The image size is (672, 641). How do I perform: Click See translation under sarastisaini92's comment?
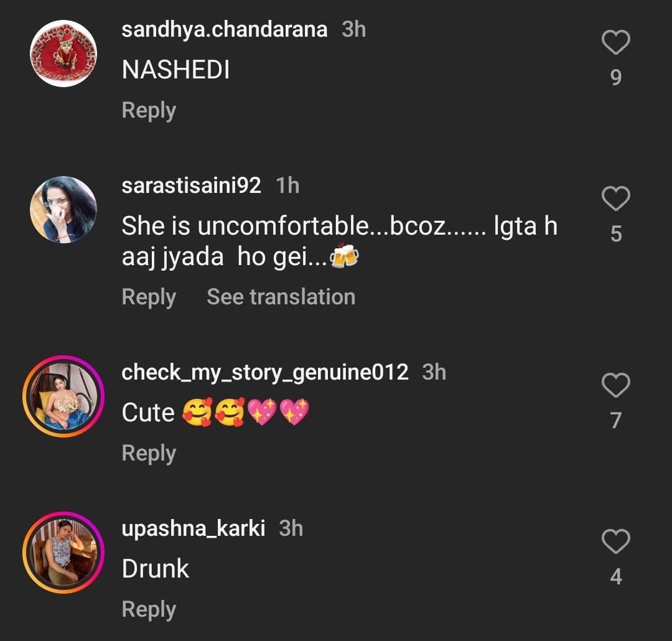pos(281,297)
